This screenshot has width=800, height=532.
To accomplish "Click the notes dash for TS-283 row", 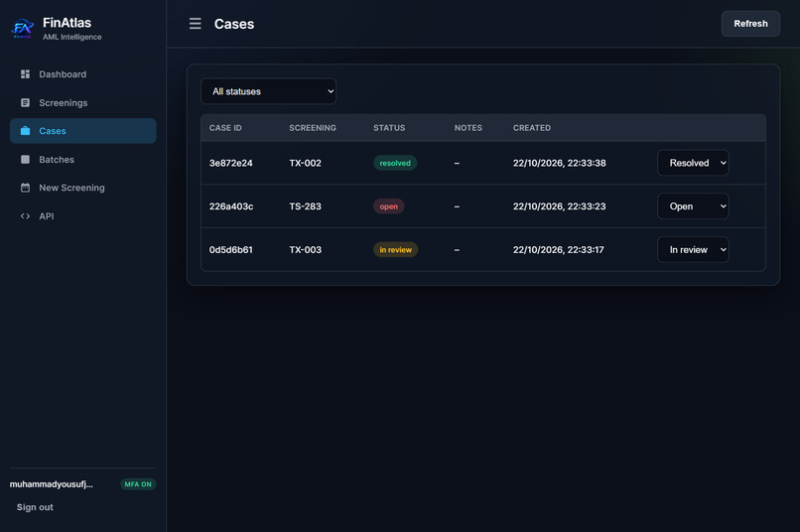I will [x=457, y=206].
